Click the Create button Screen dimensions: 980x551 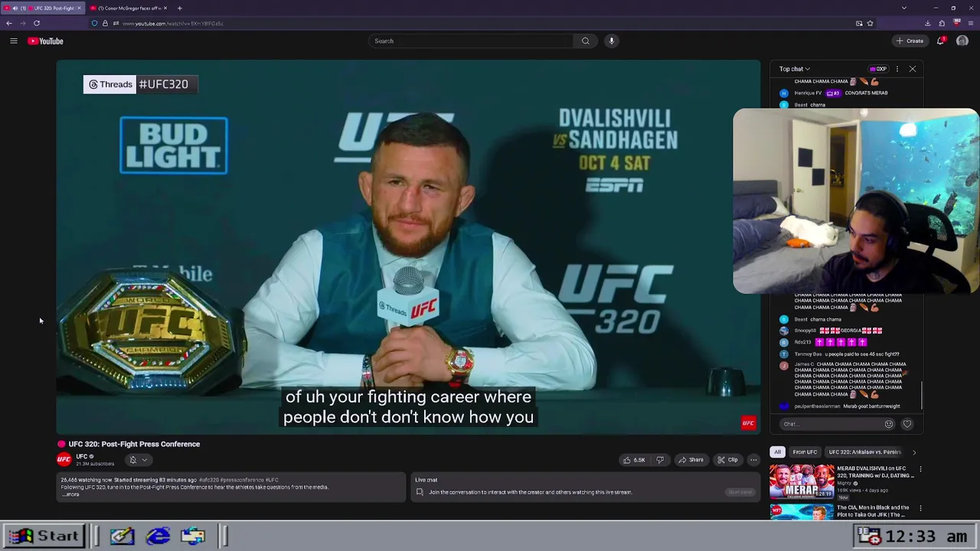(910, 41)
